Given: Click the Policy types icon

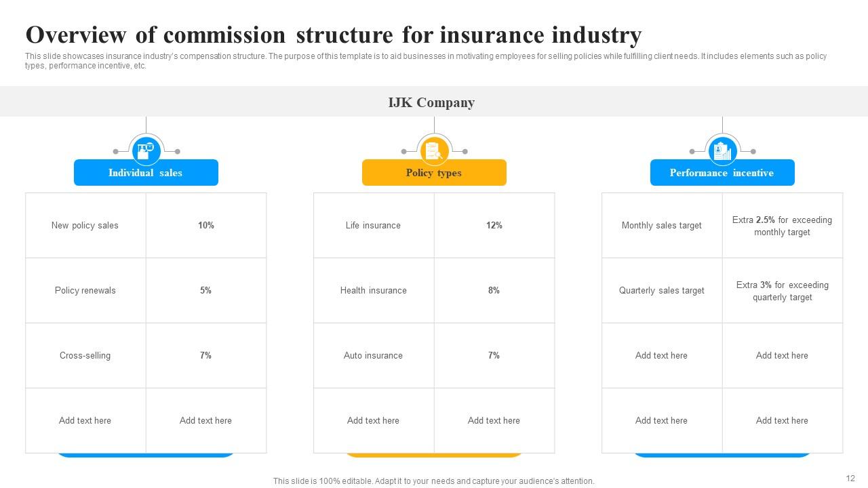Looking at the screenshot, I should pos(434,150).
